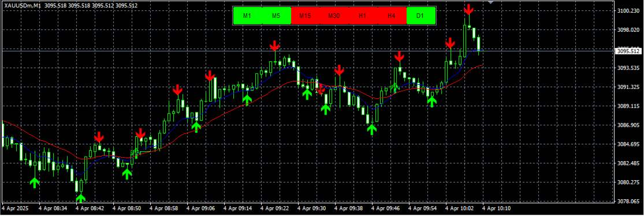This screenshot has height=216, width=644.
Task: Click the 4 Apr 09:54 time label
Action: point(423,208)
